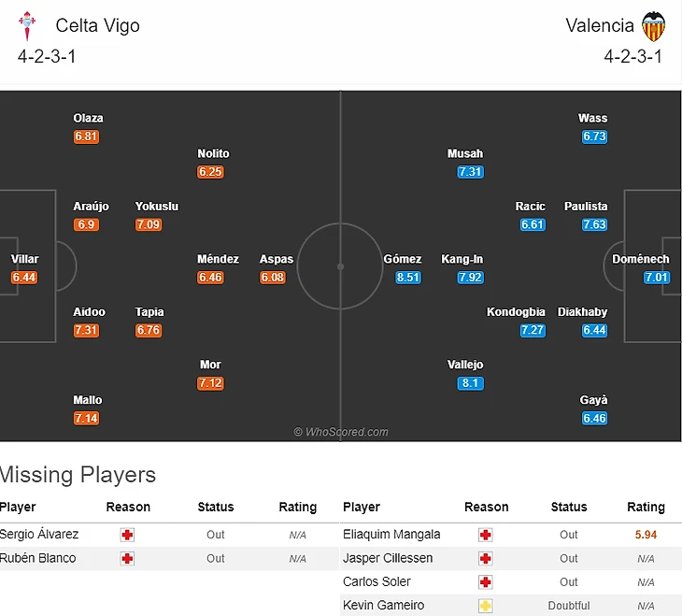Select Aspas's 6.08 rating badge
Image resolution: width=682 pixels, height=616 pixels.
tap(273, 278)
